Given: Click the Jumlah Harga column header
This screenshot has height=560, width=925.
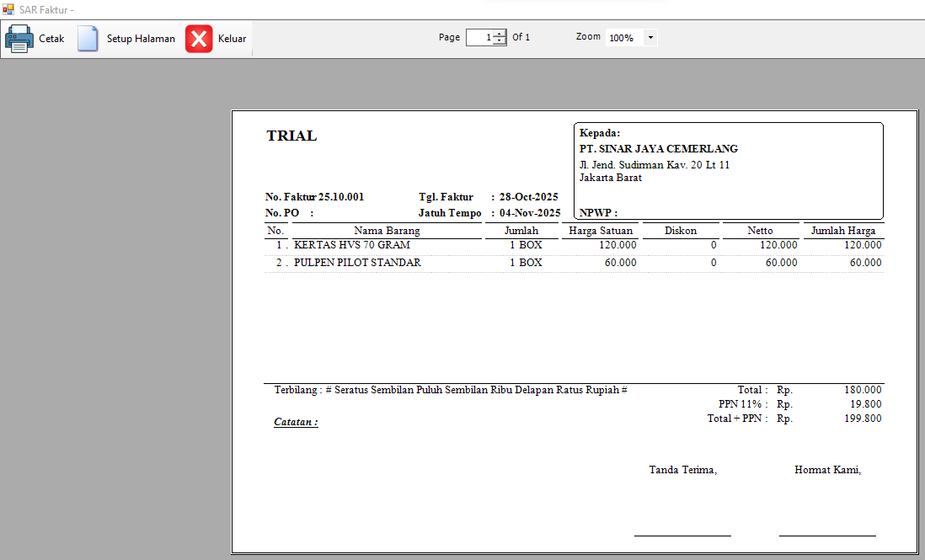Looking at the screenshot, I should [842, 231].
